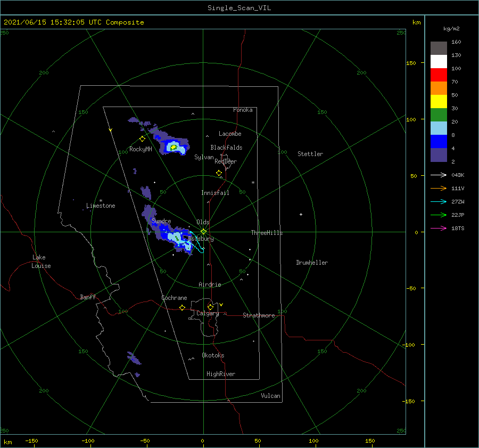Click the 160 legend scale value
Viewport: 479px width, 448px height.
click(456, 42)
